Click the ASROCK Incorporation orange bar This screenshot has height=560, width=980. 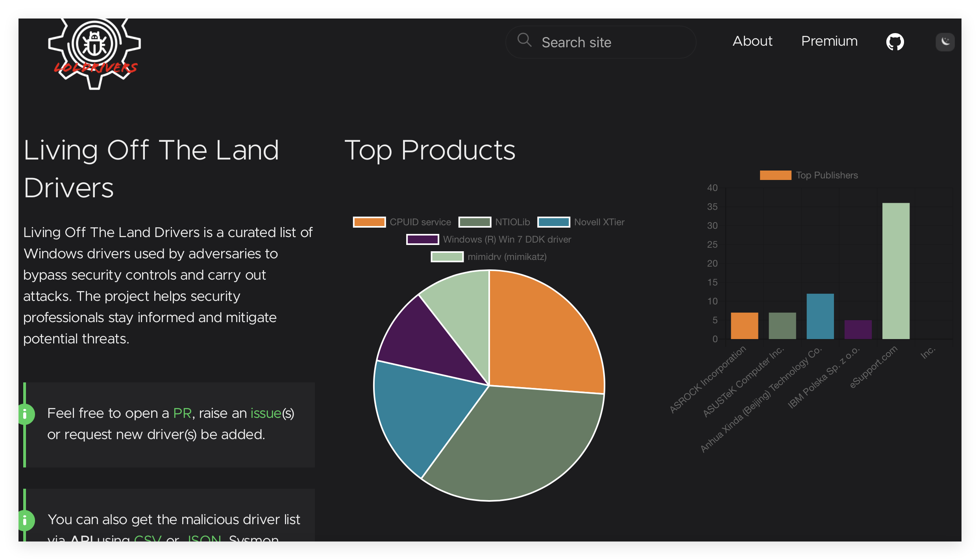(x=744, y=326)
